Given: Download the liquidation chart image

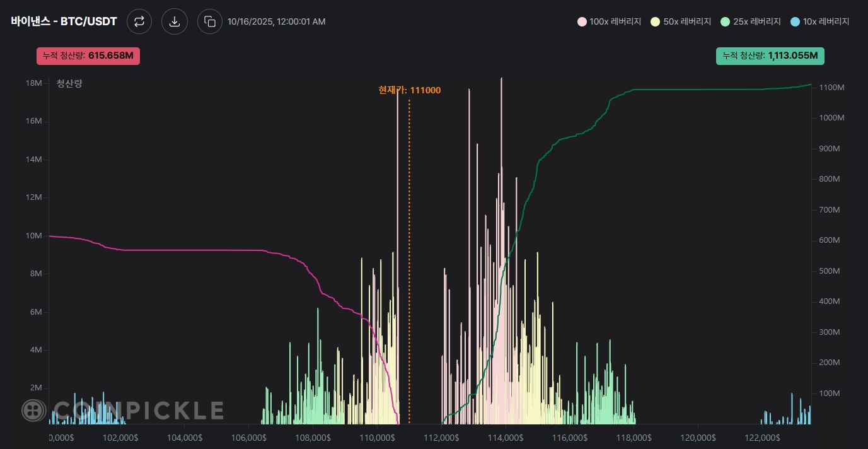Looking at the screenshot, I should tap(175, 21).
